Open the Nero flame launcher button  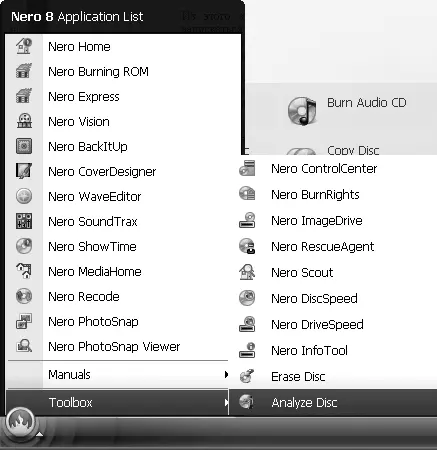pyautogui.click(x=21, y=422)
